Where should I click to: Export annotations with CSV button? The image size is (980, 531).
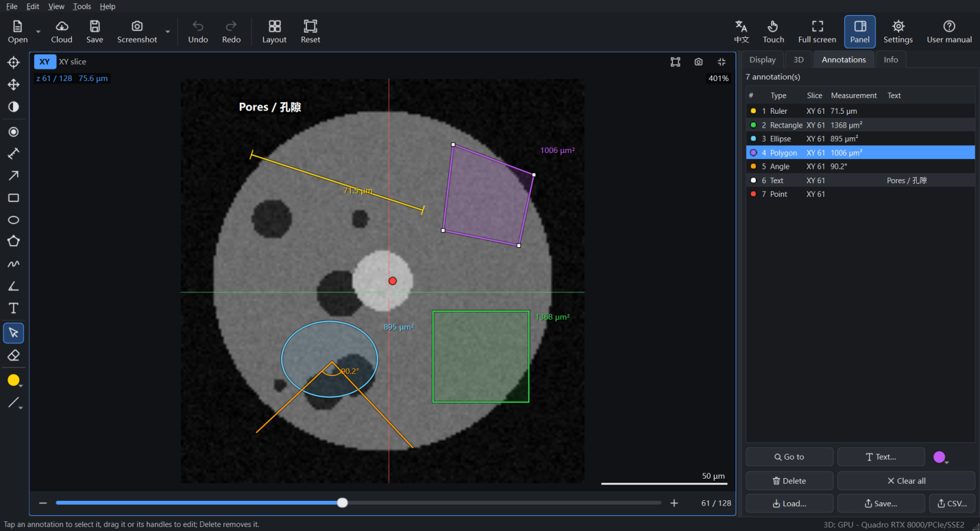(952, 504)
